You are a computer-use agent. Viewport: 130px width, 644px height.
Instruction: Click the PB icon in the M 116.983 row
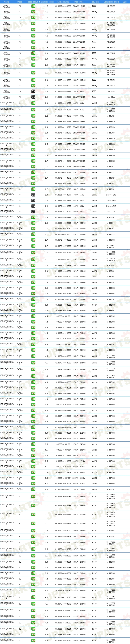coord(33,277)
